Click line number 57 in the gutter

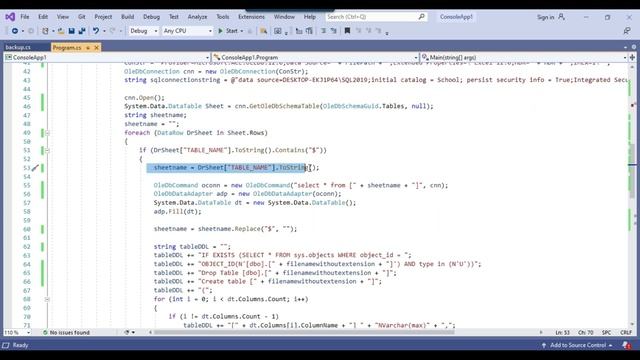click(x=27, y=203)
